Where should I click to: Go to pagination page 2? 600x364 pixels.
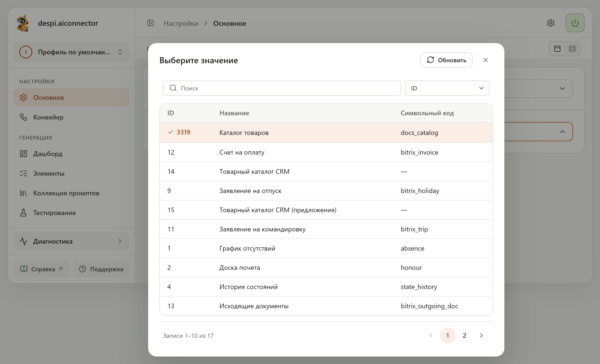(464, 335)
